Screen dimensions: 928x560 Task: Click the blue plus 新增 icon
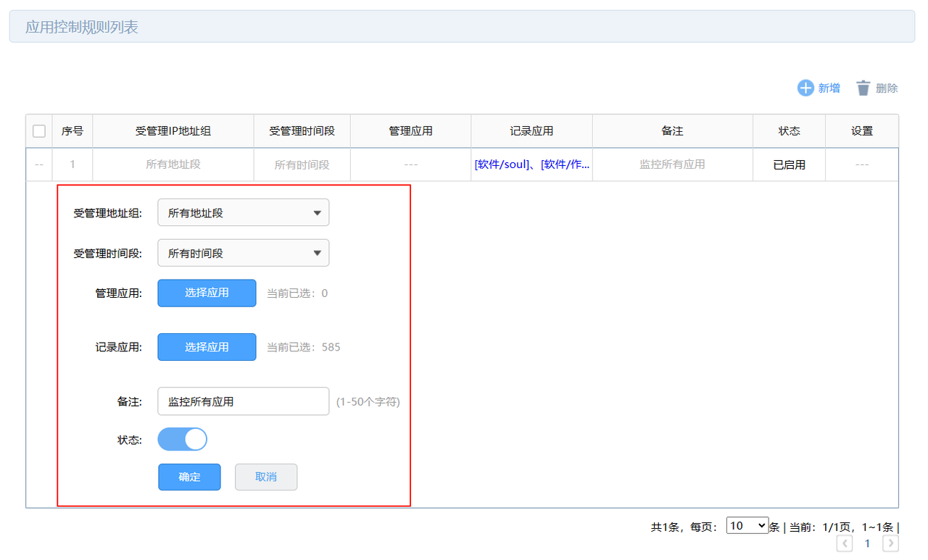pyautogui.click(x=805, y=88)
